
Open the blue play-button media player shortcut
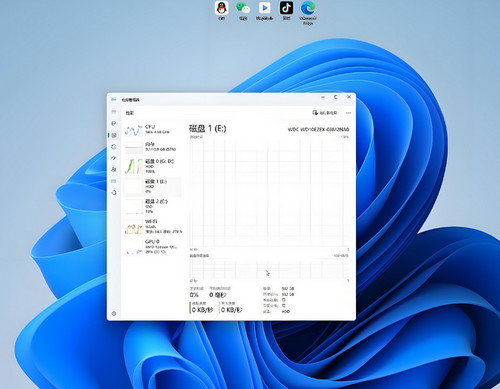265,10
